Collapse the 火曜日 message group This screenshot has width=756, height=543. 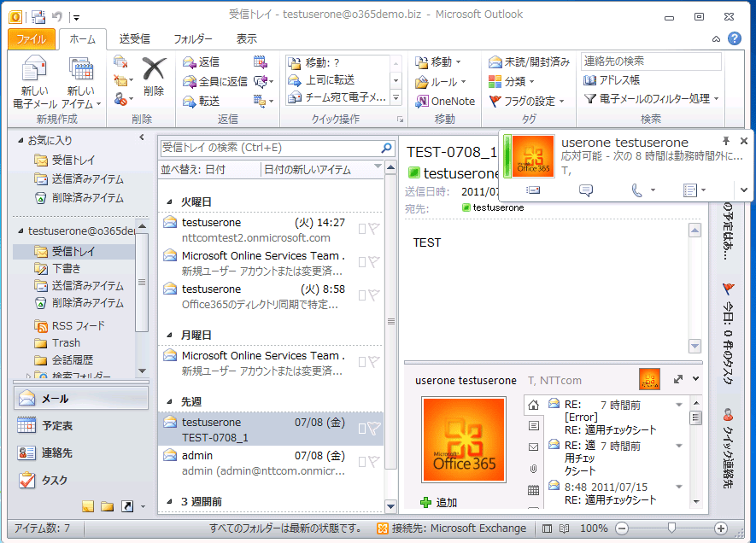[x=170, y=202]
